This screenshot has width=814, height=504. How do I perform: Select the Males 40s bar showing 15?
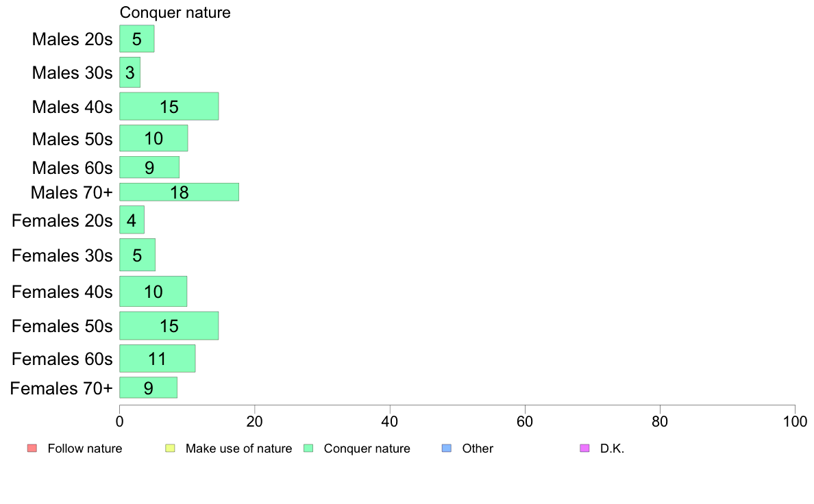169,106
